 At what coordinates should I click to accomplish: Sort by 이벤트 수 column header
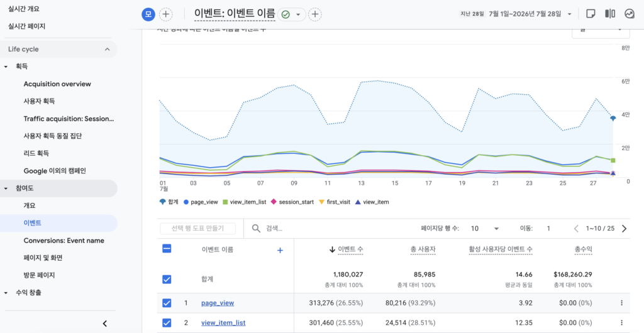pyautogui.click(x=350, y=249)
